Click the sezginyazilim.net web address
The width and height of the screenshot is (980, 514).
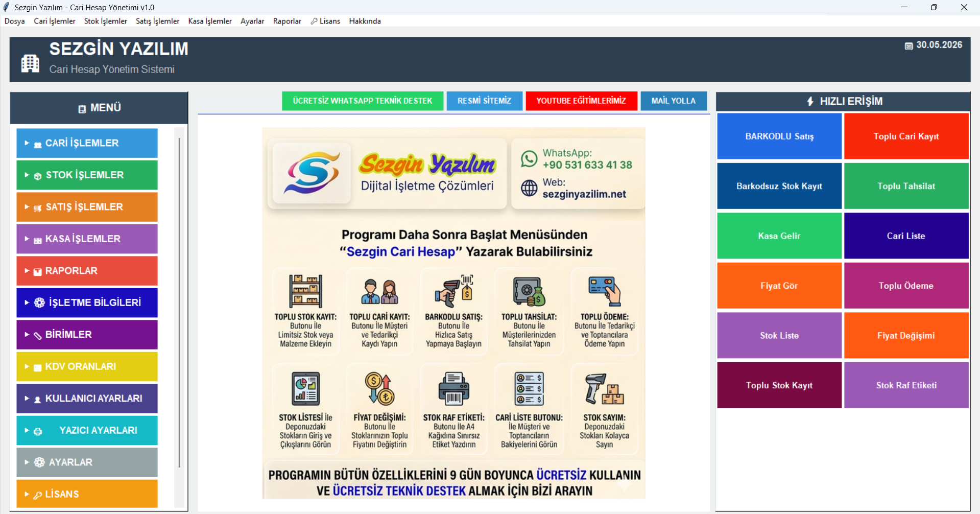[584, 194]
